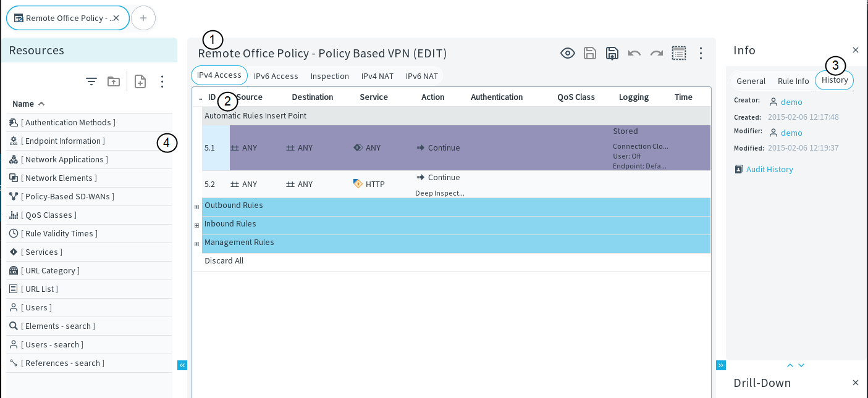Open the Audit History link
This screenshot has height=398, width=868.
click(x=769, y=169)
